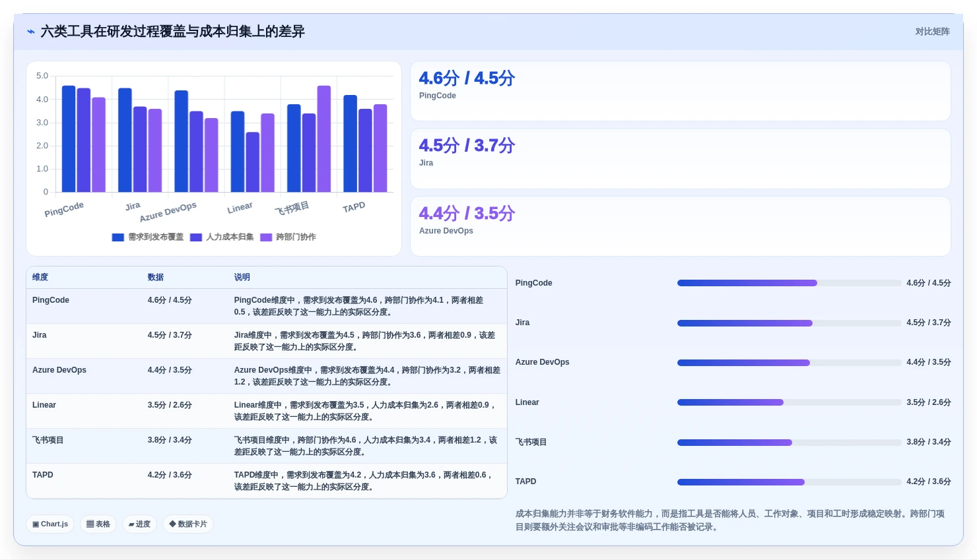Toggle the 人力成本归集 legend swatch
Screen dimensions: 977x560
pos(196,237)
